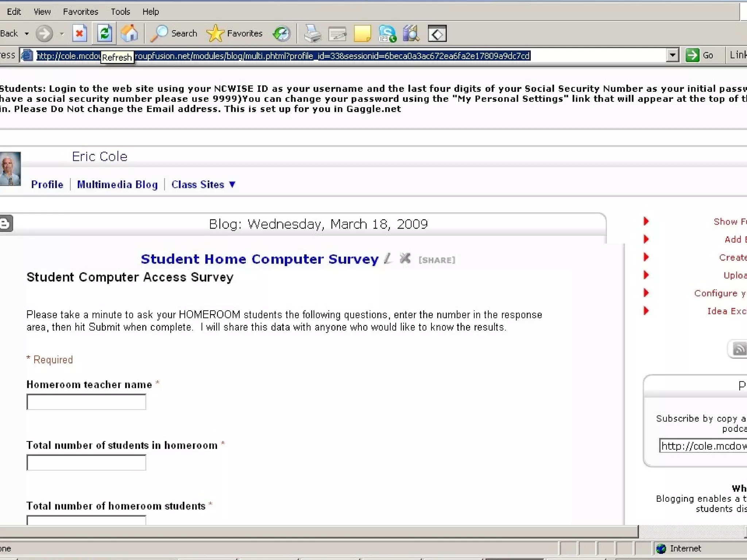Open the Skype toolbar icon
The image size is (747, 560).
point(387,34)
